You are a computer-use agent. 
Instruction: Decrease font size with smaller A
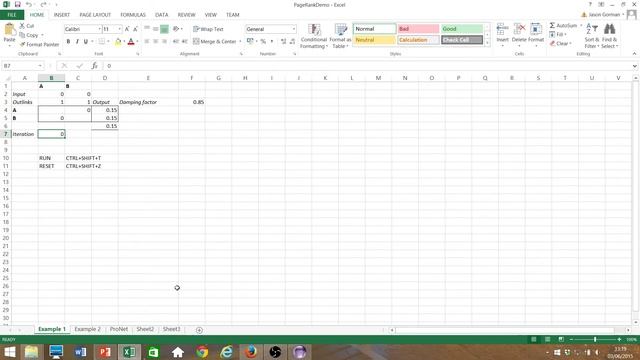136,29
